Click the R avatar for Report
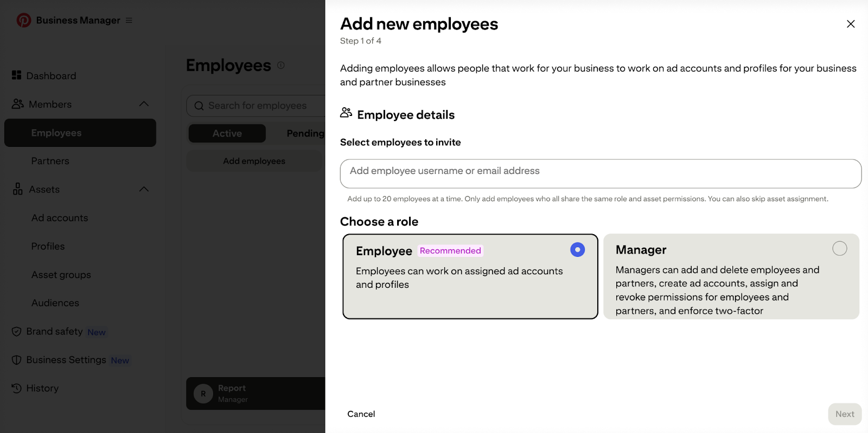The height and width of the screenshot is (433, 868). click(203, 393)
